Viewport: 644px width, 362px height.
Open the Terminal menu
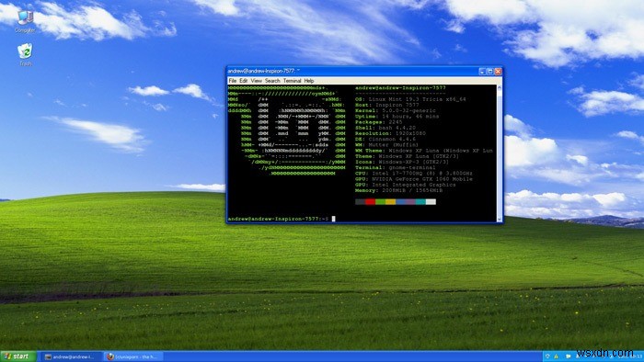coord(292,81)
